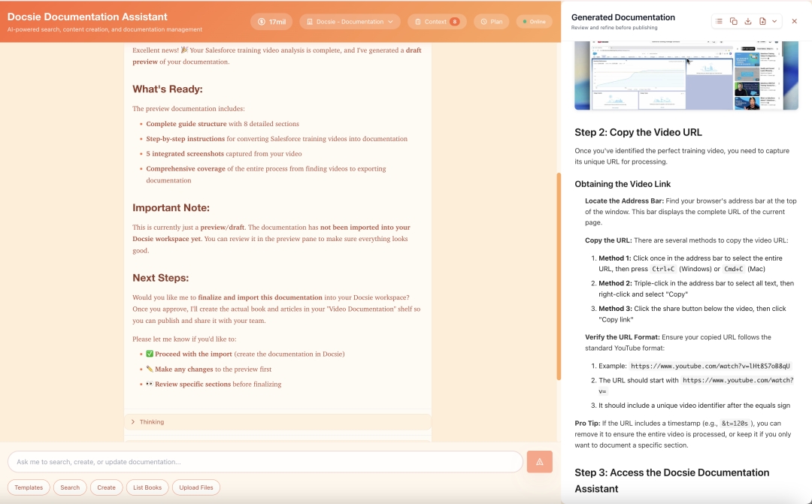Click the Step 2: Copy the Video URL heading
Screen dimensions: 812x504
638,132
